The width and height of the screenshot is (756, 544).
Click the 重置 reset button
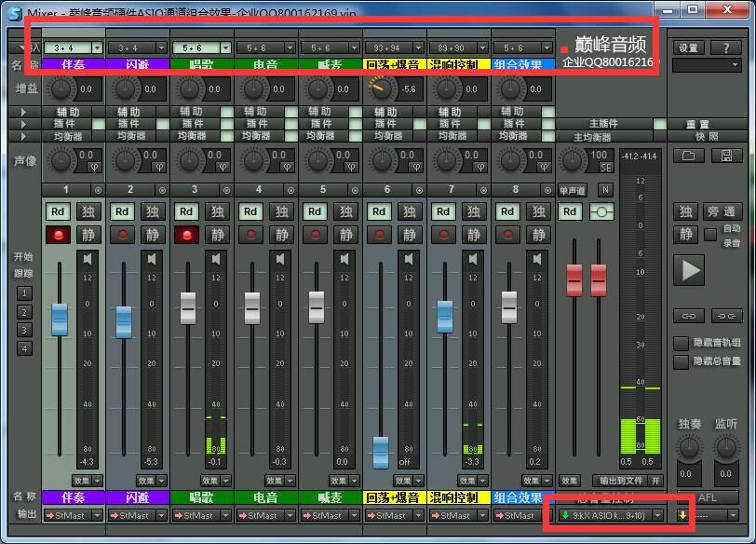click(x=708, y=125)
